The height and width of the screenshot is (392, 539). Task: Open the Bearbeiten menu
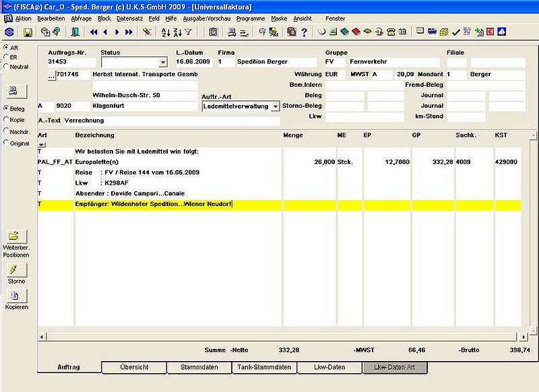pyautogui.click(x=51, y=19)
